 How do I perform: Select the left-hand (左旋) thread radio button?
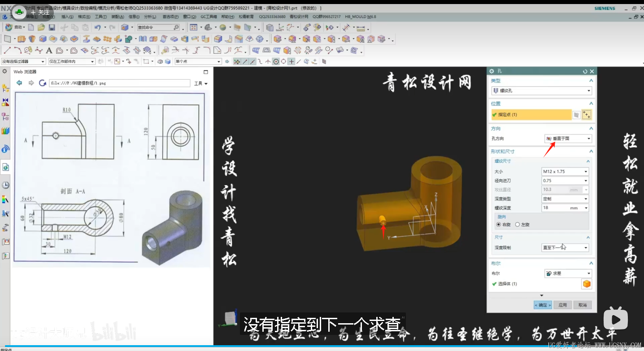[518, 224]
